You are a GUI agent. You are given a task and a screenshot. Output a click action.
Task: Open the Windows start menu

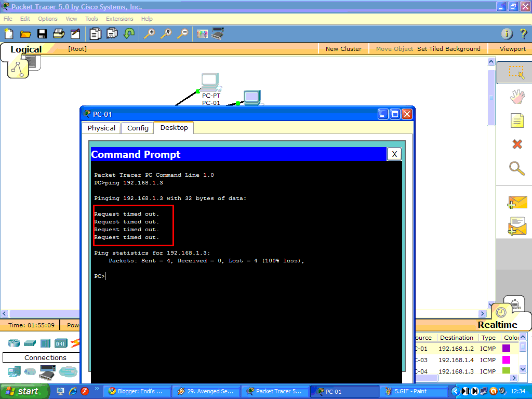[24, 391]
